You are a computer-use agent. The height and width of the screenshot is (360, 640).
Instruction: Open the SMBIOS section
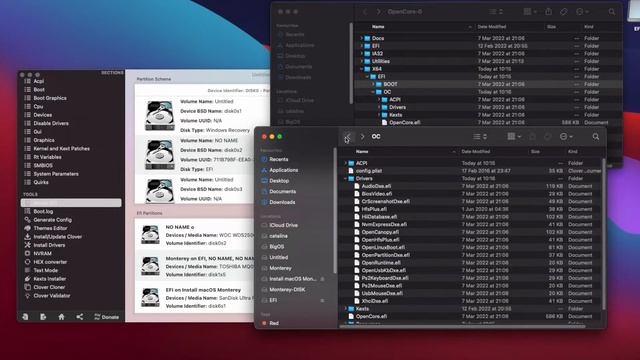click(43, 165)
